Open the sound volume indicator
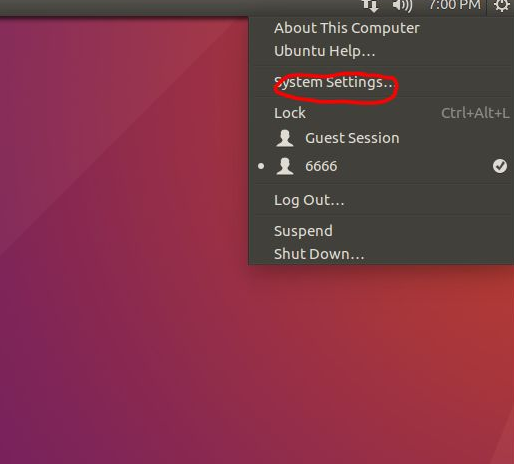 tap(402, 6)
